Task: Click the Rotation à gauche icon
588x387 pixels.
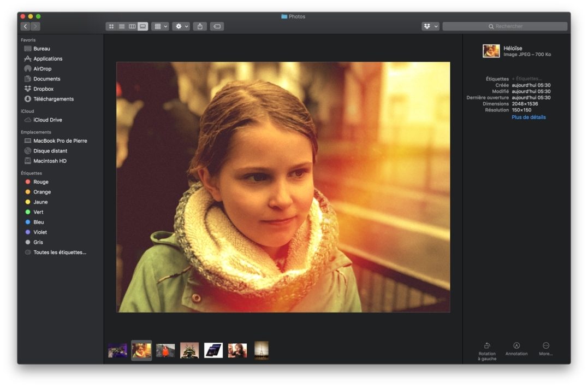Action: click(x=487, y=345)
